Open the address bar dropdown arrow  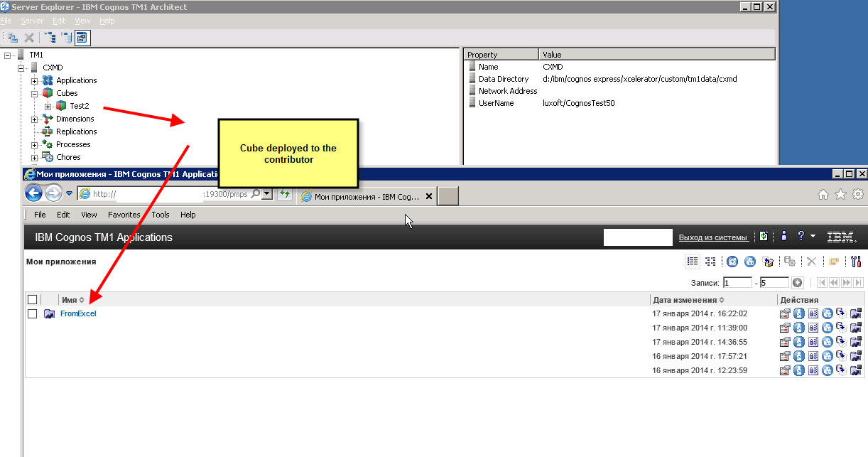266,193
